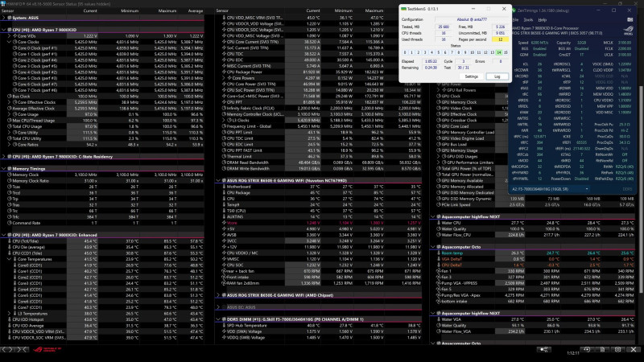The image size is (644, 362).
Task: Click the icon beside Memory Clock row
Action: click(x=9, y=175)
